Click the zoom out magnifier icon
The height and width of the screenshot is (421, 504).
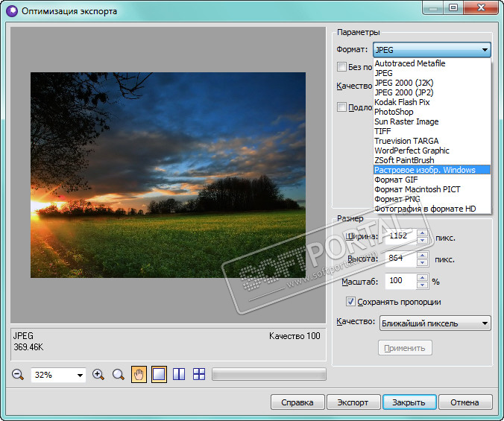click(x=18, y=375)
